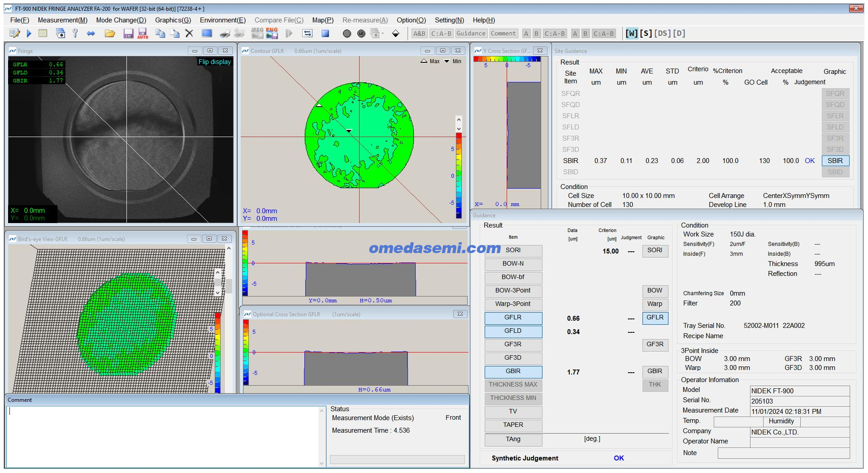Open the Measurement menu

(62, 20)
